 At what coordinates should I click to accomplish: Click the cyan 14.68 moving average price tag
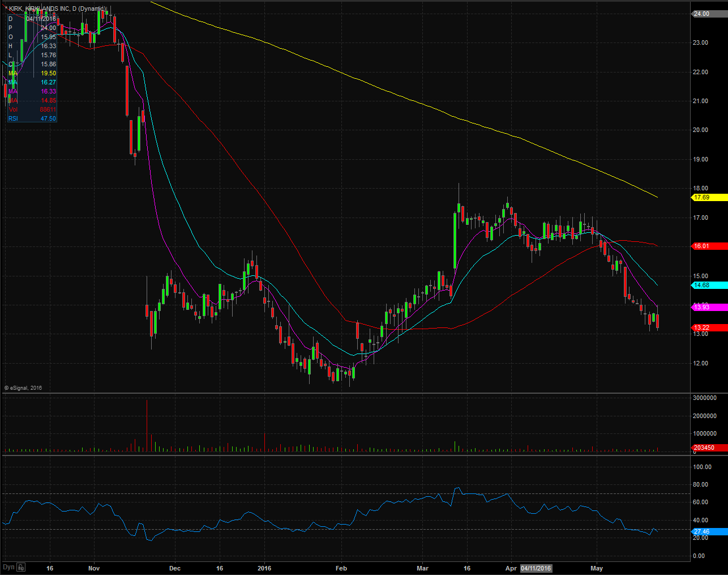[710, 286]
